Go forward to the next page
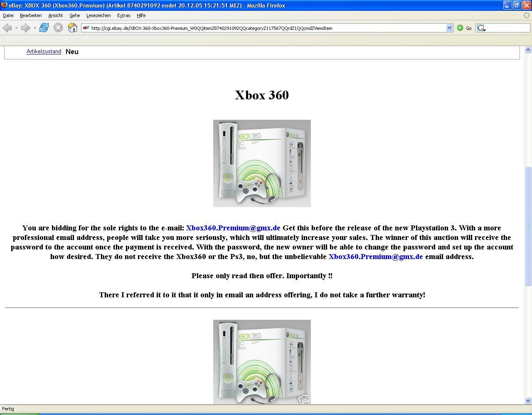The image size is (532, 415). [x=25, y=28]
